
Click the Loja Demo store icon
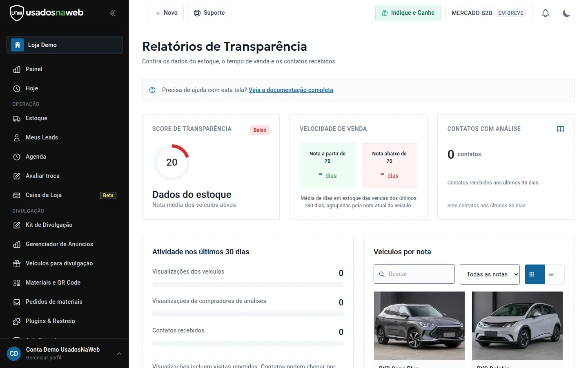coord(17,45)
